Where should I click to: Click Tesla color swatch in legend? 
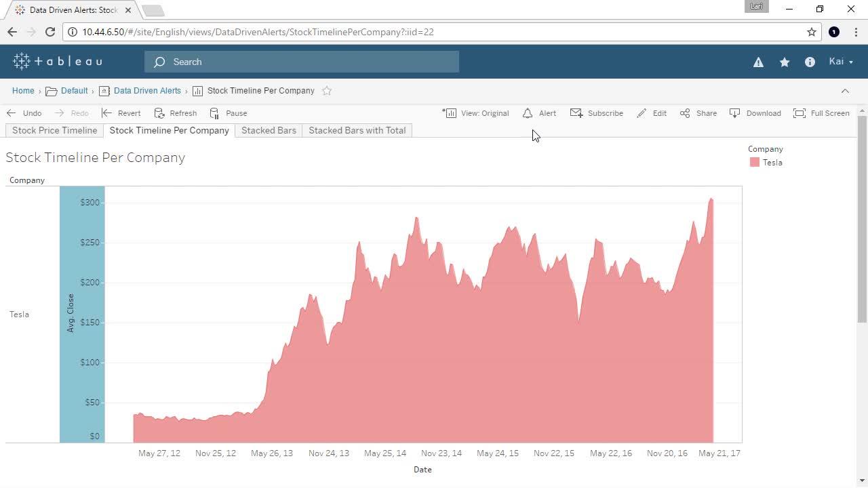pos(755,163)
